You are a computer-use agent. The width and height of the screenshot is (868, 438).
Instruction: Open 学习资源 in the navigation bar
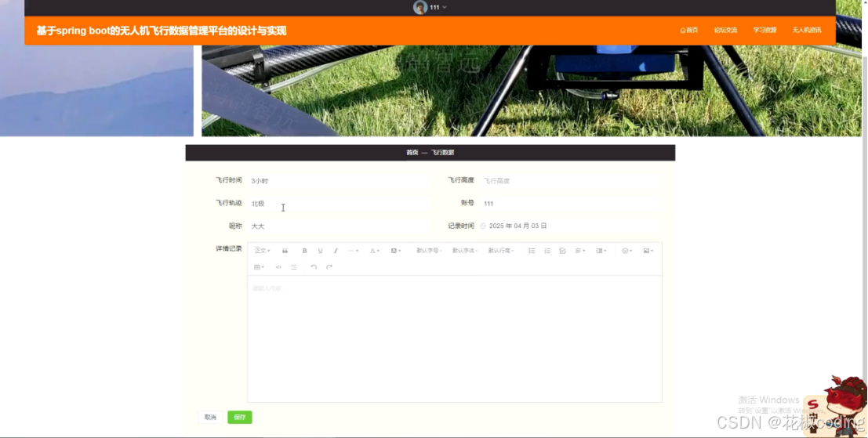click(x=764, y=31)
